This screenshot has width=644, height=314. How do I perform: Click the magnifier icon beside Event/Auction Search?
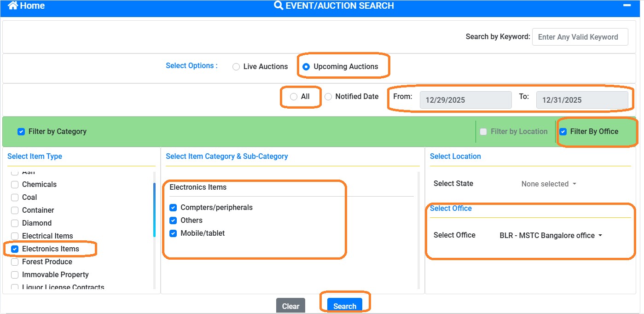[x=278, y=6]
